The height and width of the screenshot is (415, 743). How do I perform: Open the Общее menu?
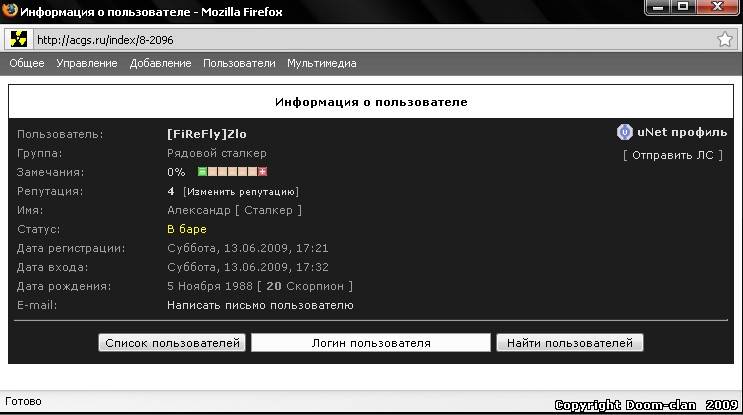pyautogui.click(x=27, y=63)
